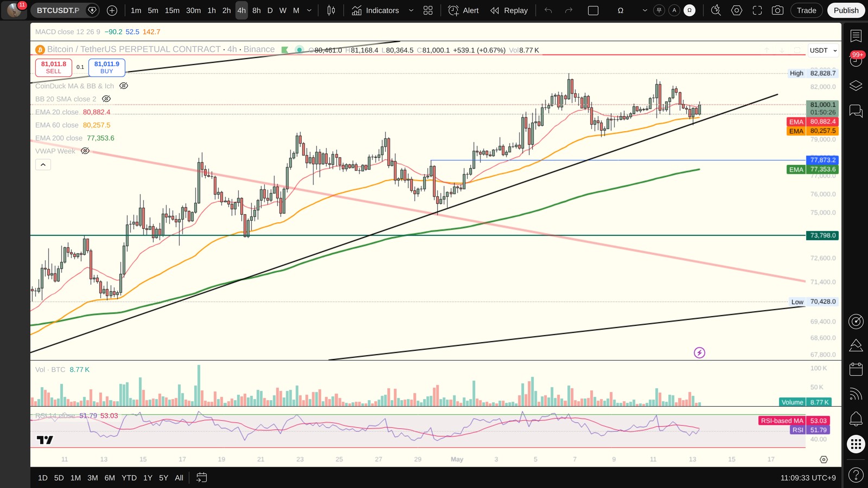Viewport: 868px width, 488px height.
Task: Open the Trade panel
Action: point(807,10)
